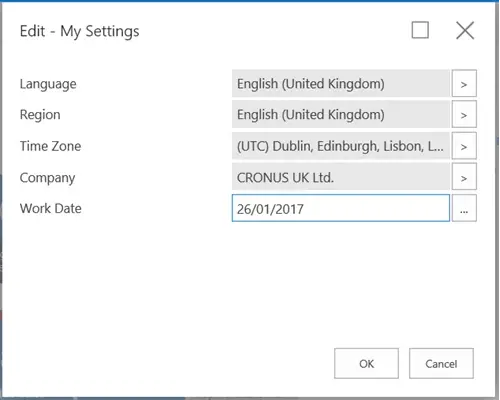This screenshot has height=400, width=500.
Task: Click into the Work Date 26/01/2017 field
Action: [341, 208]
